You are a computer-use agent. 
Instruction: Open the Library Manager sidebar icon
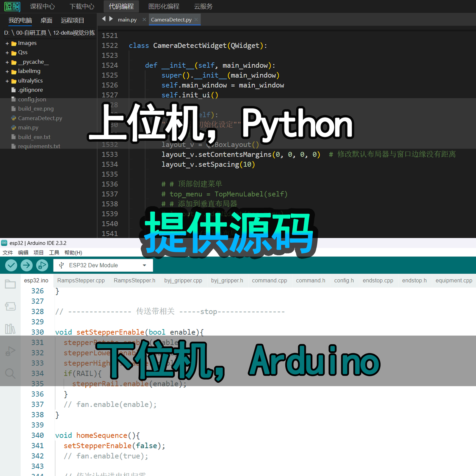tap(10, 329)
